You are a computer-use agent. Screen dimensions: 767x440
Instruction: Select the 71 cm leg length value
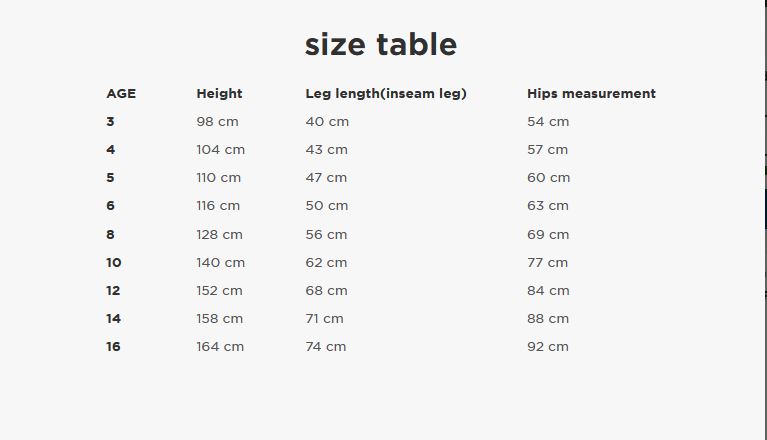click(324, 318)
